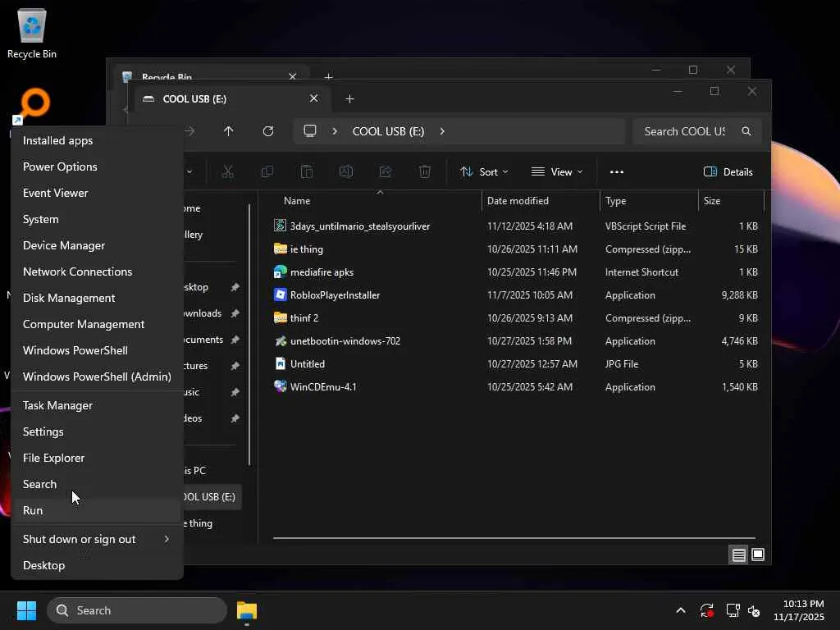Open the See more three-dots menu

[x=617, y=172]
